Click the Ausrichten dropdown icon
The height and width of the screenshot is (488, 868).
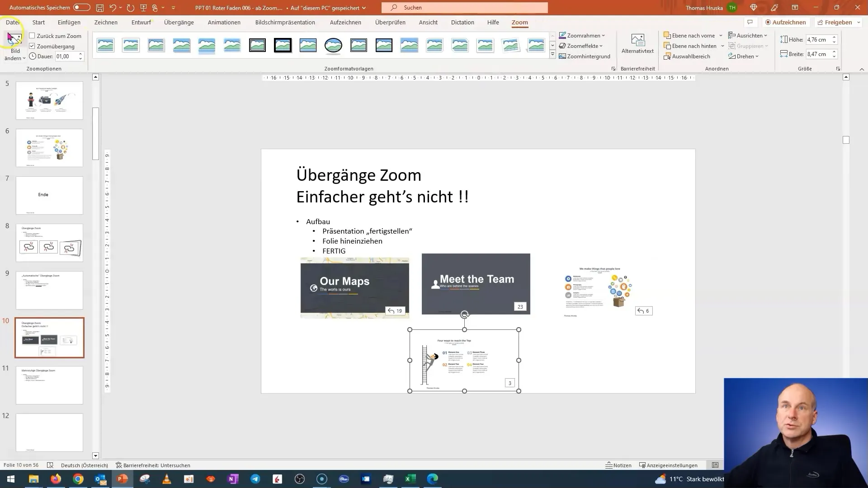tap(765, 35)
